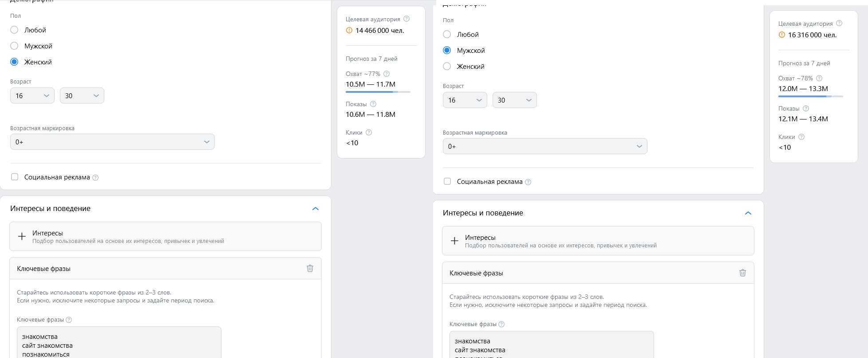
Task: Collapse Интересы и поведение section in right form
Action: (x=748, y=213)
